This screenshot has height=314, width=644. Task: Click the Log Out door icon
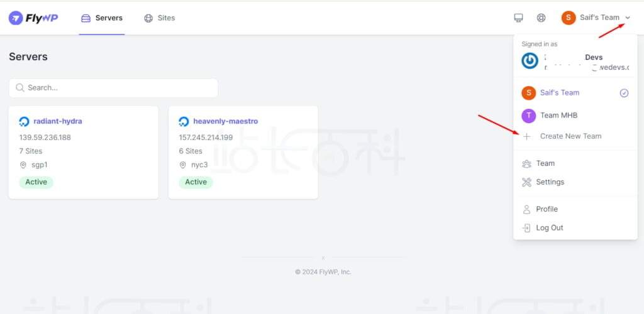tap(526, 228)
